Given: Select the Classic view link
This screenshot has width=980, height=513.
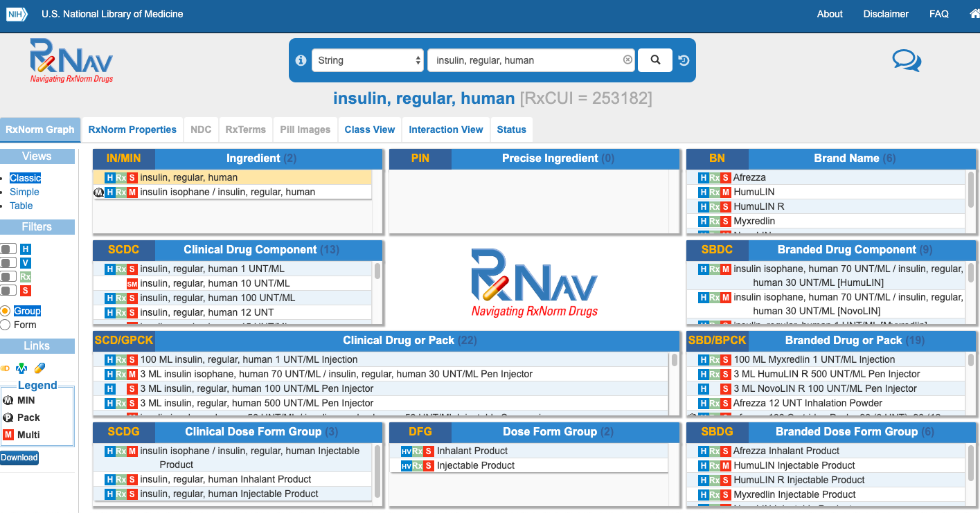Looking at the screenshot, I should 25,178.
